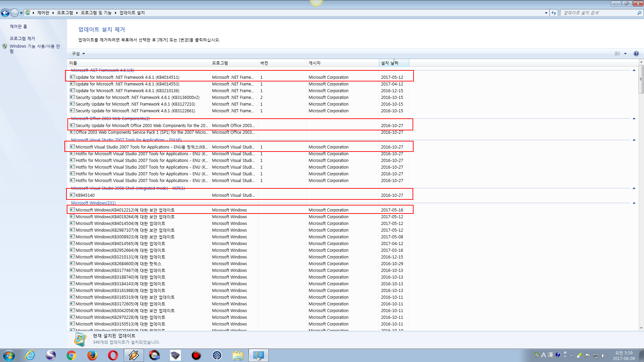Image resolution: width=644 pixels, height=362 pixels.
Task: Click the scrollbar down arrow
Action: 641,328
